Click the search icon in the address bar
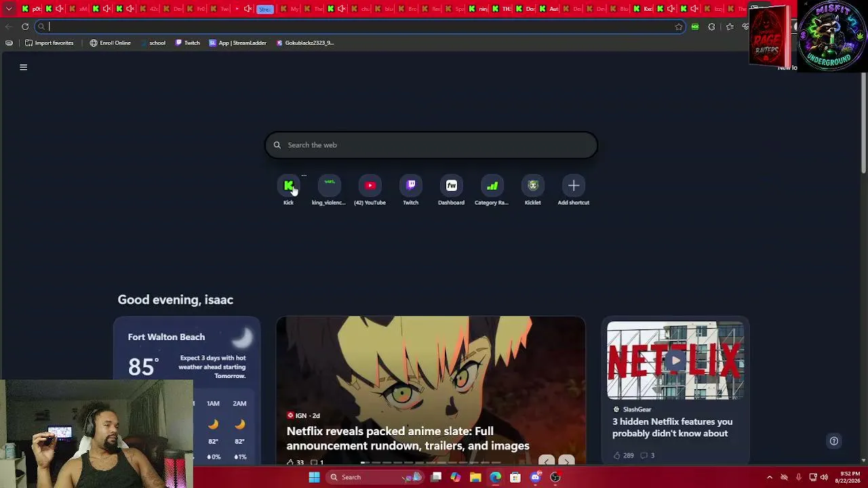This screenshot has height=488, width=868. pyautogui.click(x=41, y=26)
